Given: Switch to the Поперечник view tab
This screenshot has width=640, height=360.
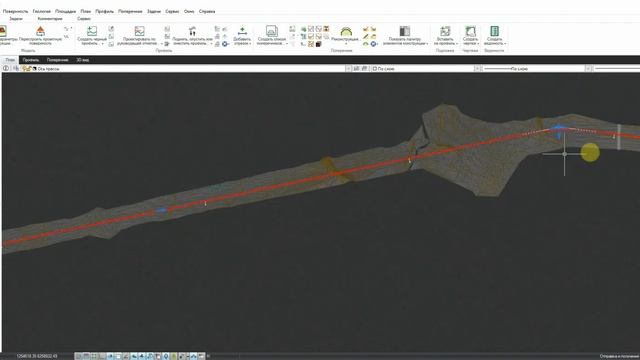Looking at the screenshot, I should (x=57, y=60).
